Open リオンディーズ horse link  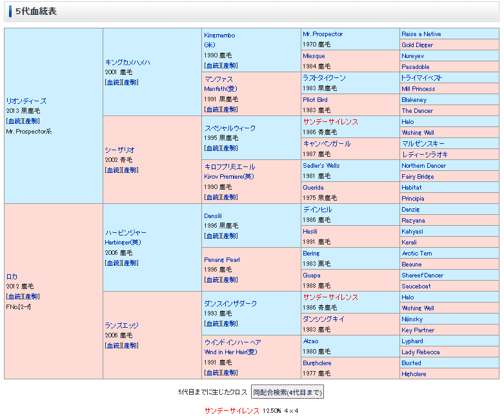coord(26,101)
